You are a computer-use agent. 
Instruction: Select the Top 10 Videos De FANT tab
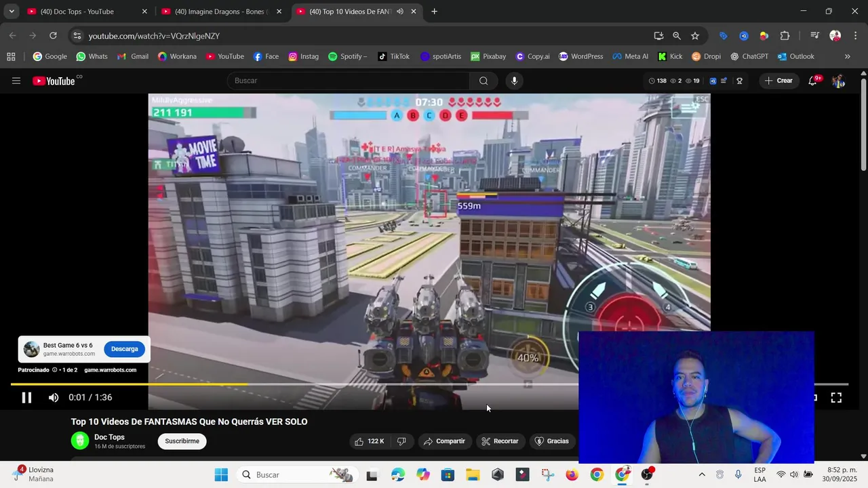351,12
